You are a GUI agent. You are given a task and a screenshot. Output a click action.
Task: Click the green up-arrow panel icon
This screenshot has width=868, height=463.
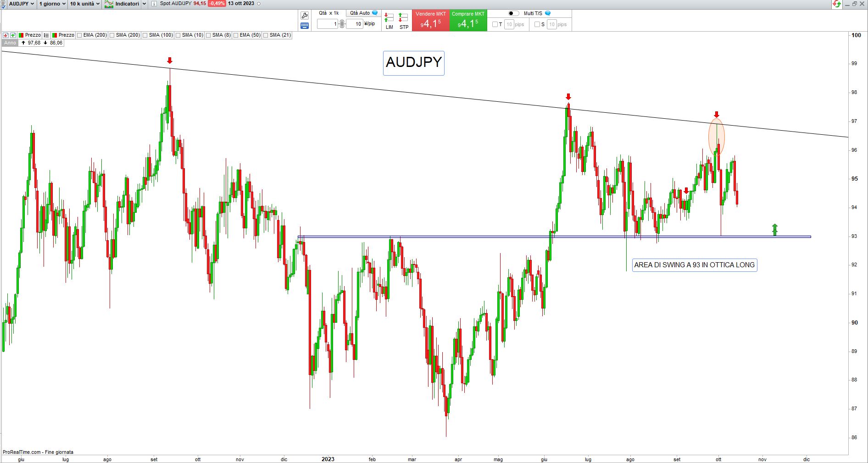tap(13, 35)
